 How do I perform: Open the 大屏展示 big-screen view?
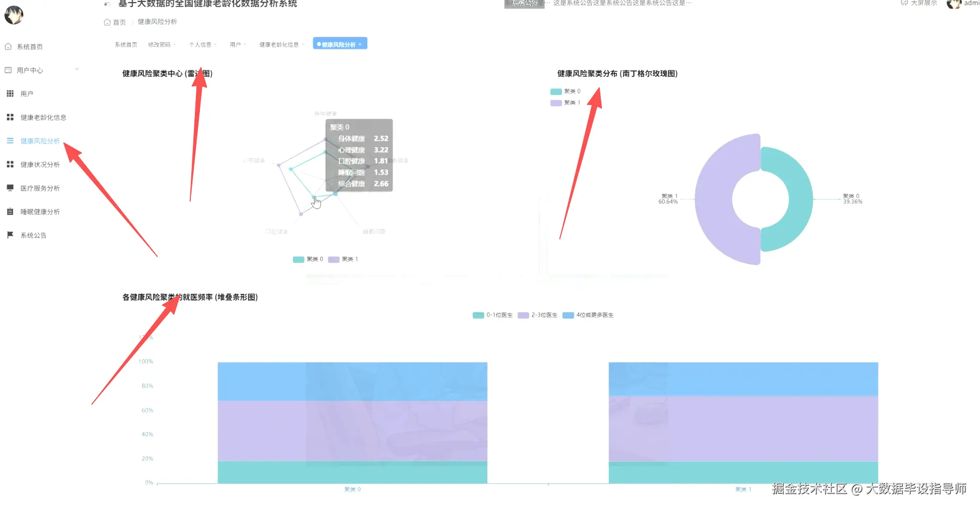coord(923,3)
